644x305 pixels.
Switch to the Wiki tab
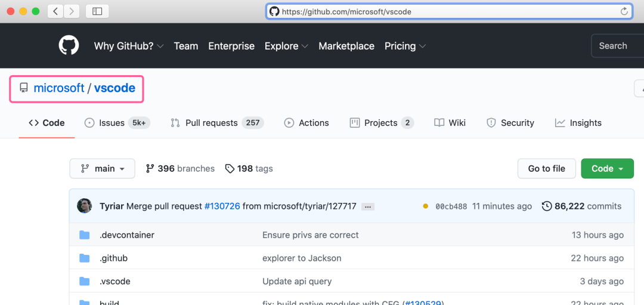(x=450, y=123)
